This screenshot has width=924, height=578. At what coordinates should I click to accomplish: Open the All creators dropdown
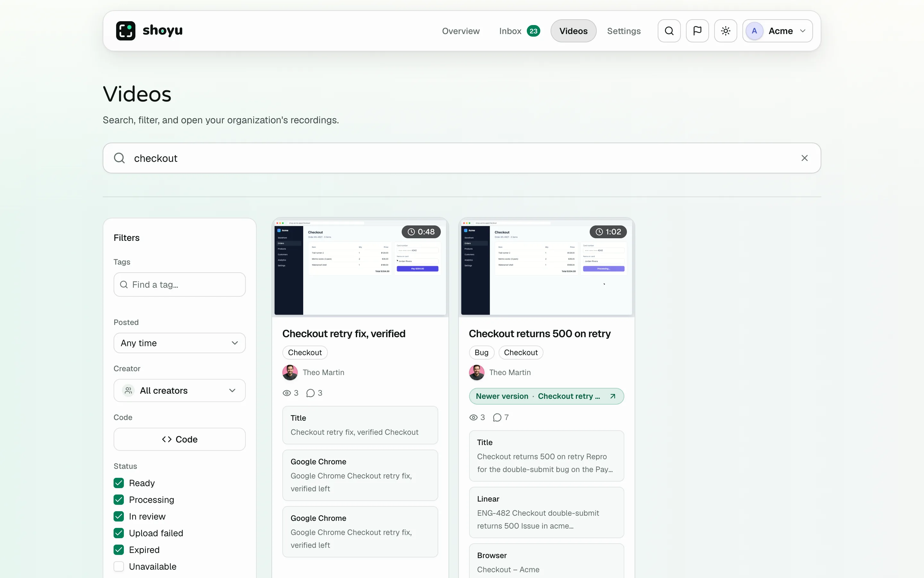pyautogui.click(x=179, y=390)
